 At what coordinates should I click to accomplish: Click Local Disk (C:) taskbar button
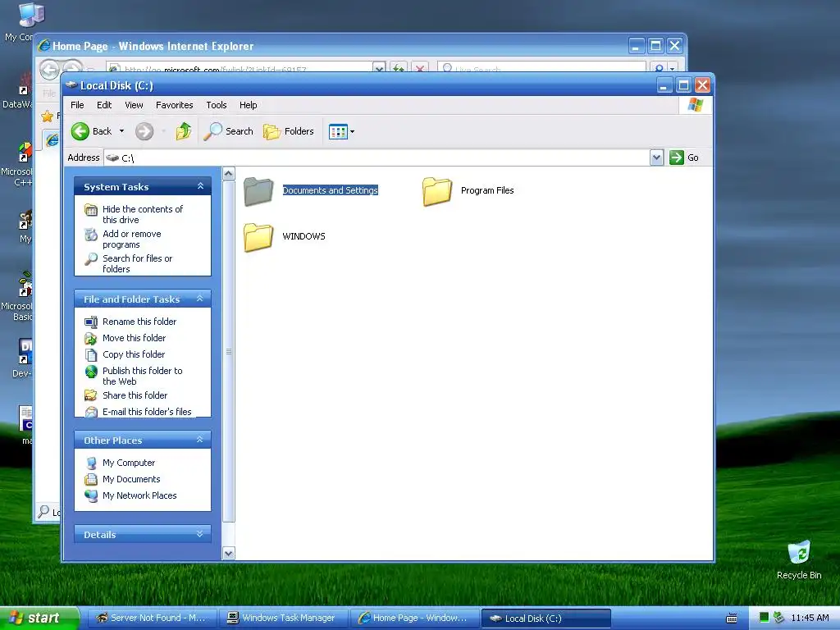546,619
